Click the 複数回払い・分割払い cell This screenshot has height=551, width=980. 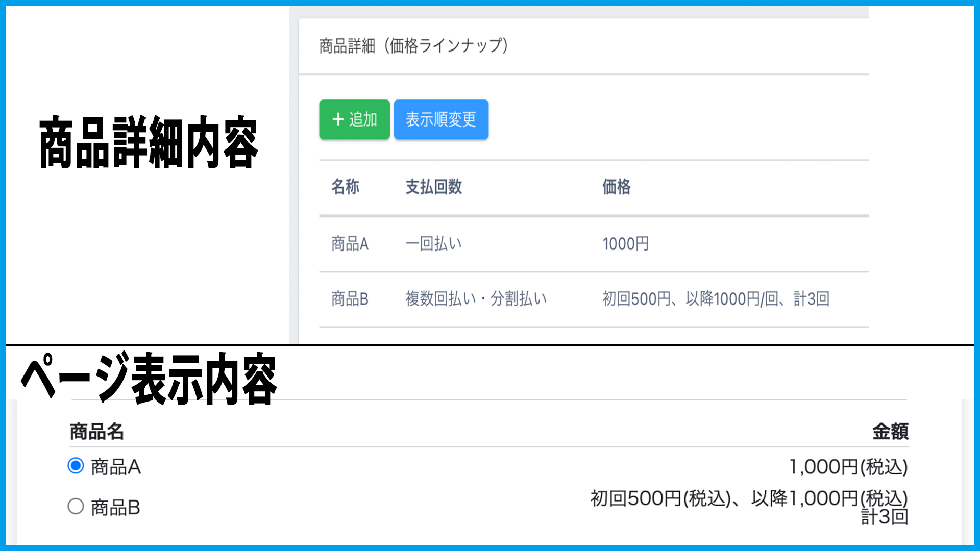point(476,299)
